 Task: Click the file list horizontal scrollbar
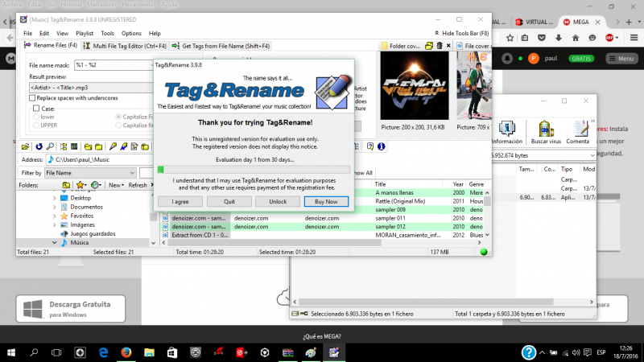321,243
